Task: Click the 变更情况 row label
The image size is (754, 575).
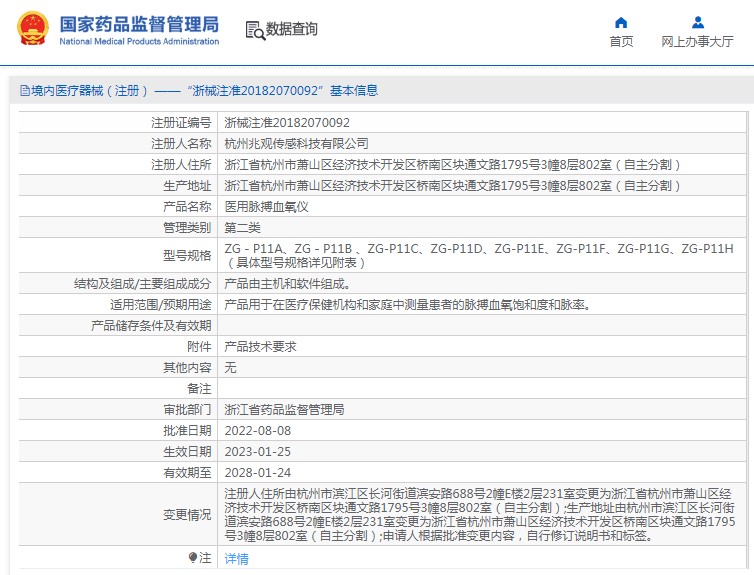Action: [187, 514]
